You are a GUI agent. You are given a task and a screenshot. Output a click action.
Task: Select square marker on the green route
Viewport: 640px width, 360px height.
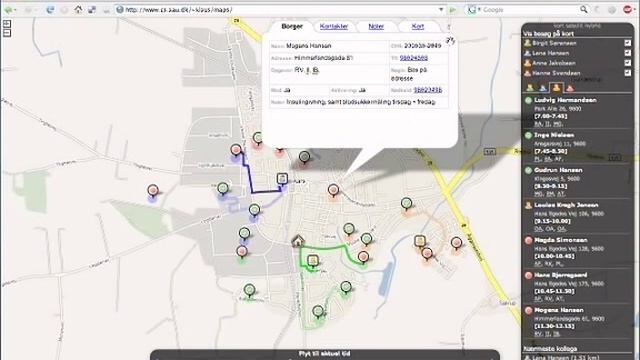point(313,261)
